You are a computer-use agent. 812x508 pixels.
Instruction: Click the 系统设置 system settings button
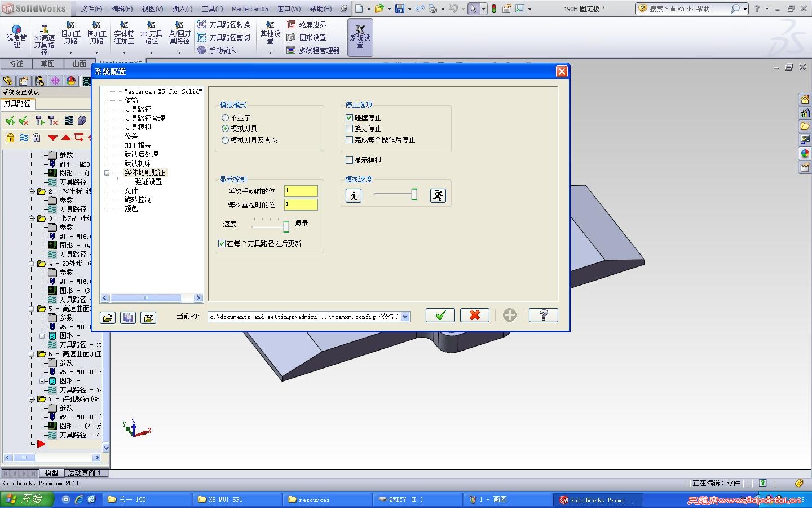pos(360,37)
